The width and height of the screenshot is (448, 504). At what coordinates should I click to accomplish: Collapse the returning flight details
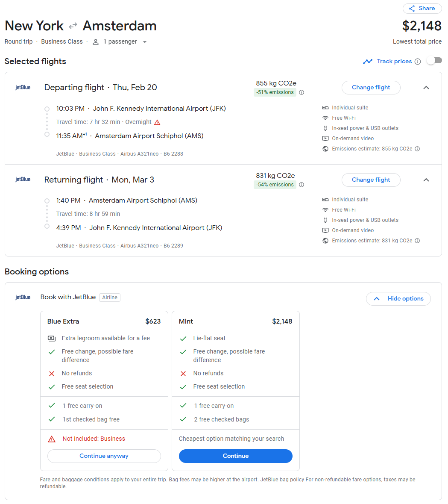(x=426, y=180)
